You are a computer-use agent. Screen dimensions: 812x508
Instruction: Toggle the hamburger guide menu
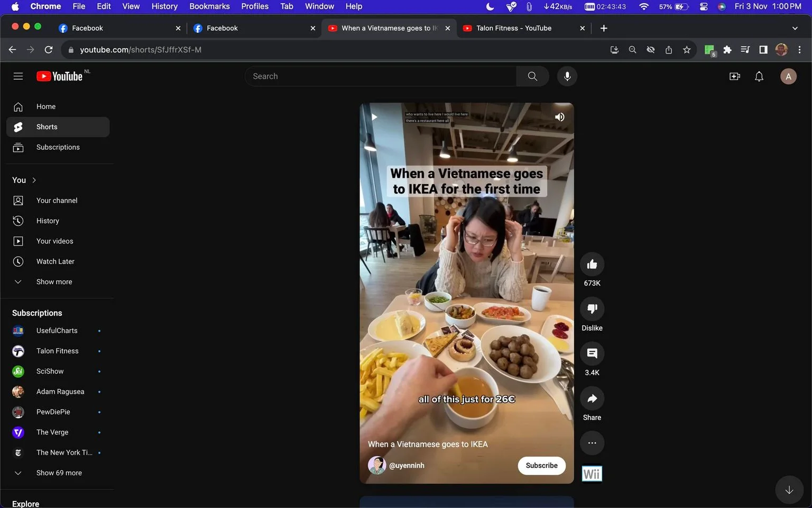18,76
